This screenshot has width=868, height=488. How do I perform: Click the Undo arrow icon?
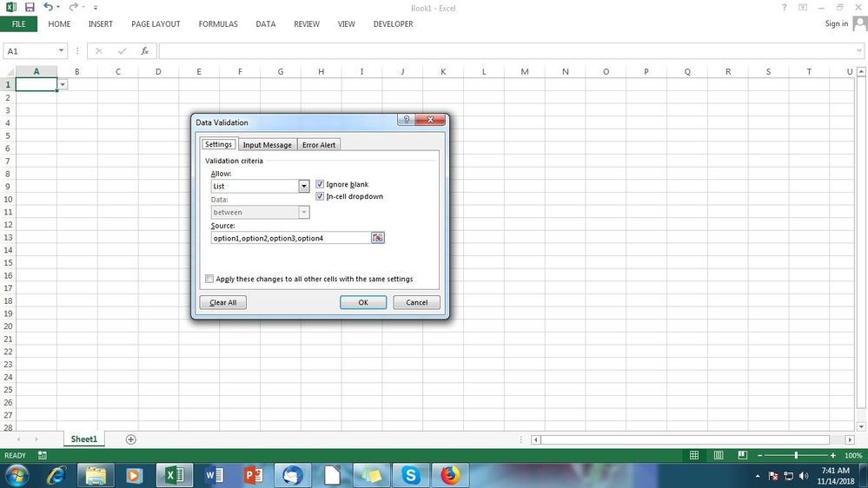[x=48, y=7]
